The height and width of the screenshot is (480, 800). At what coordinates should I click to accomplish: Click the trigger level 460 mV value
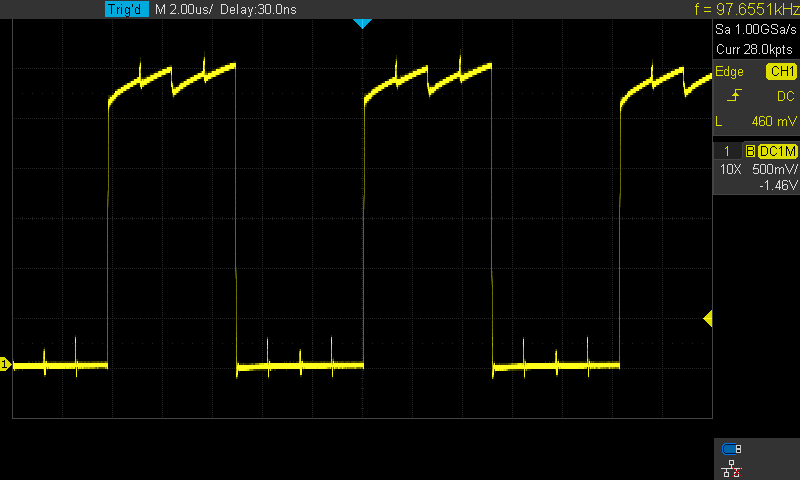coord(772,121)
